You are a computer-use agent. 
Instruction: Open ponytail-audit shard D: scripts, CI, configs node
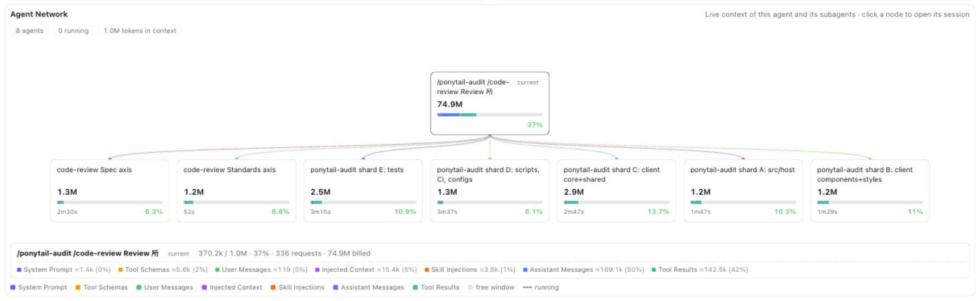490,191
